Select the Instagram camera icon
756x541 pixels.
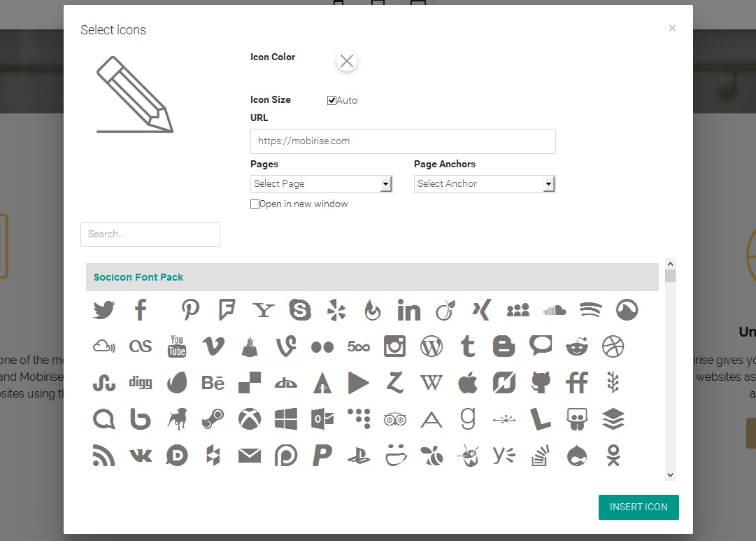point(395,346)
